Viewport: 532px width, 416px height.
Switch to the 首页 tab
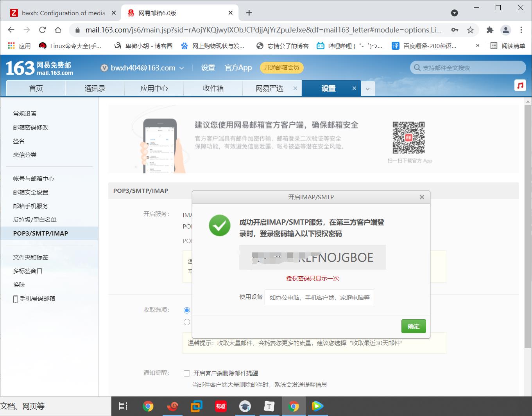pos(36,88)
